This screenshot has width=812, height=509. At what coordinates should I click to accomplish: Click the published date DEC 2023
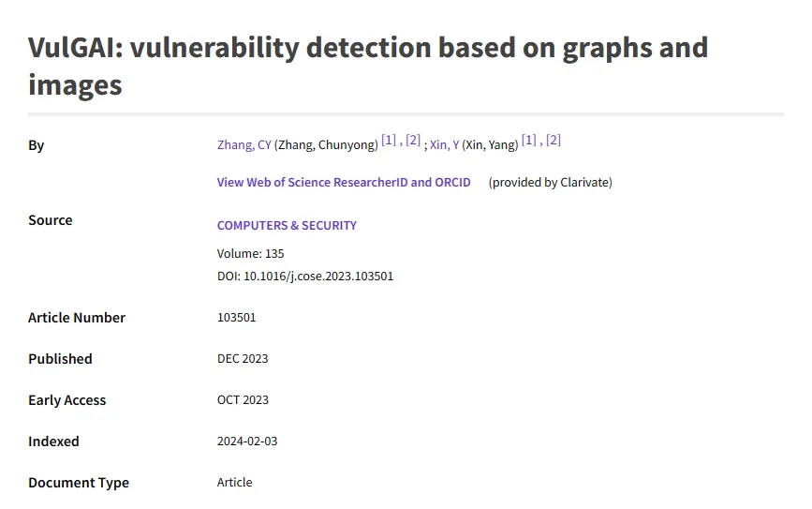pos(243,359)
